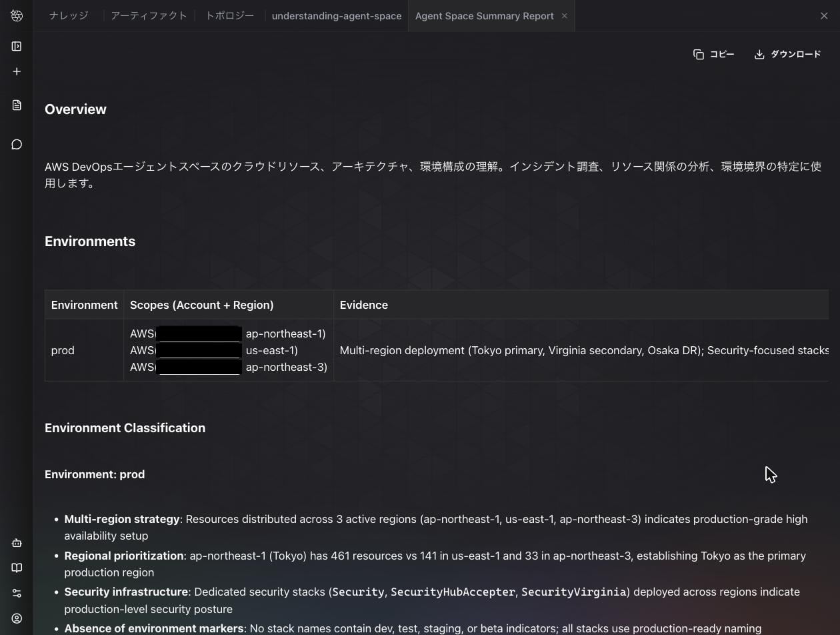Click the Absence of environment markers bullet label

point(154,628)
